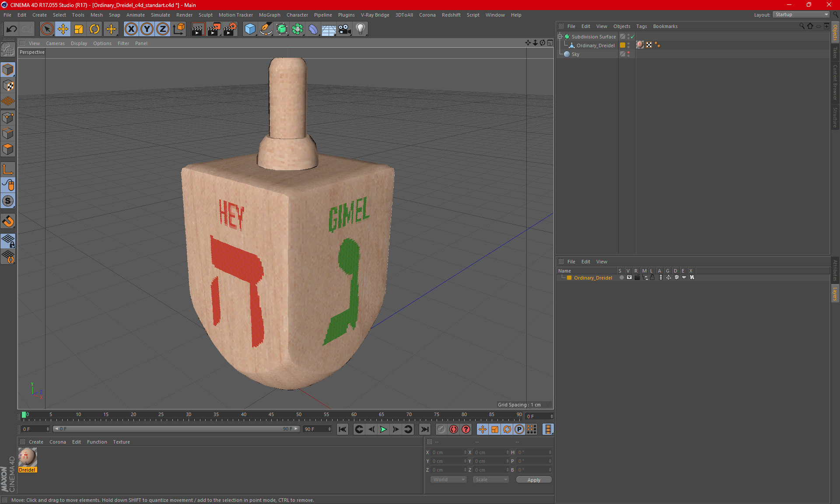The width and height of the screenshot is (840, 504).
Task: Toggle Z axis lock
Action: point(163,29)
